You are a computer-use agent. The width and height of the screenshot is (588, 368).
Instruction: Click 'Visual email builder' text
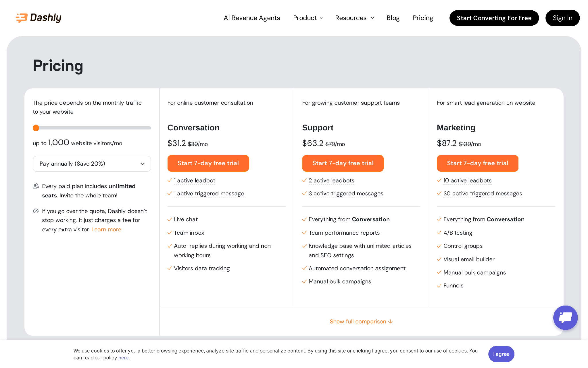pyautogui.click(x=469, y=259)
